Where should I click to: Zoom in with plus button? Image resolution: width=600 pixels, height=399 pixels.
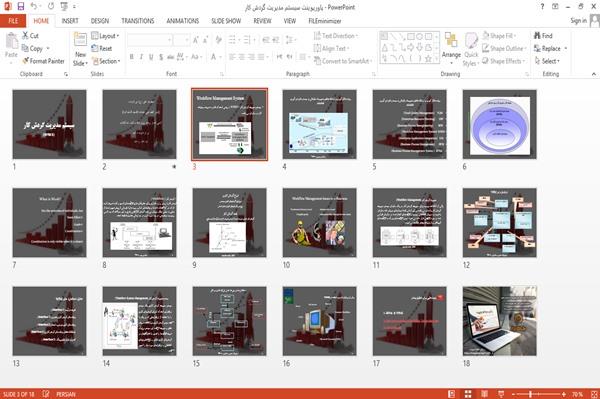pyautogui.click(x=564, y=394)
